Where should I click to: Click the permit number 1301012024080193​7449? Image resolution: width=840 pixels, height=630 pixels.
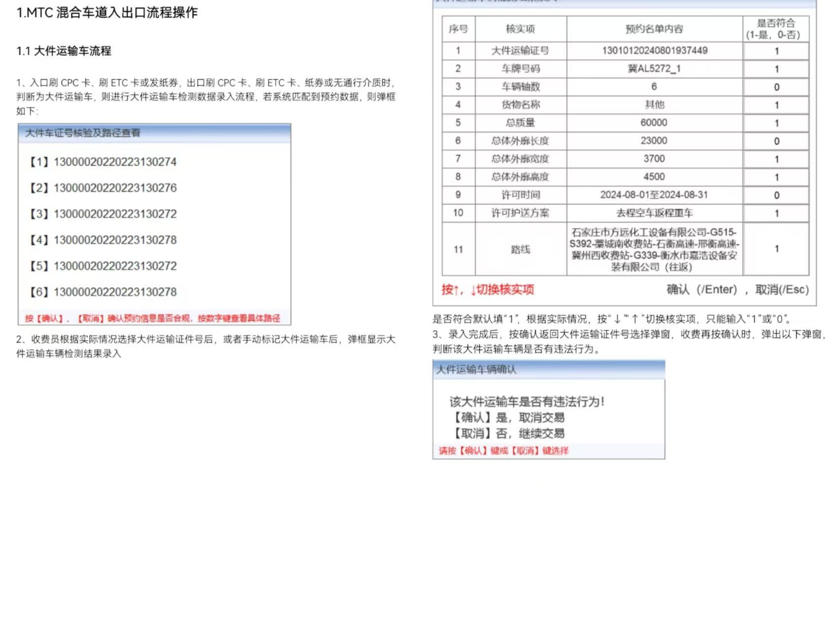tap(654, 51)
